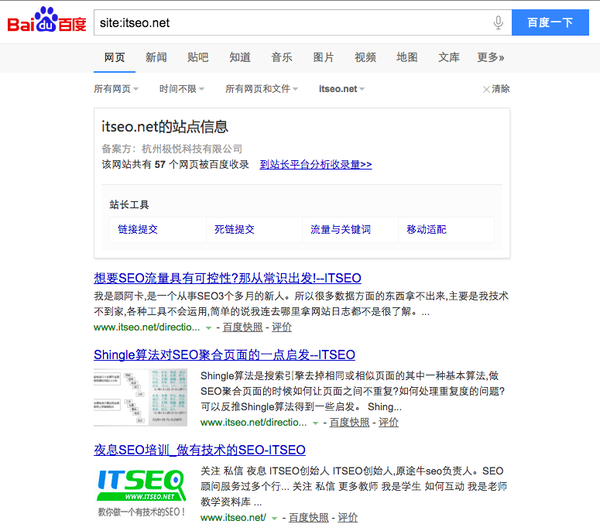The image size is (600, 531).
Task: Open result 夜息SEO培训_做有技术的SEO-ITSEO
Action: point(199,450)
